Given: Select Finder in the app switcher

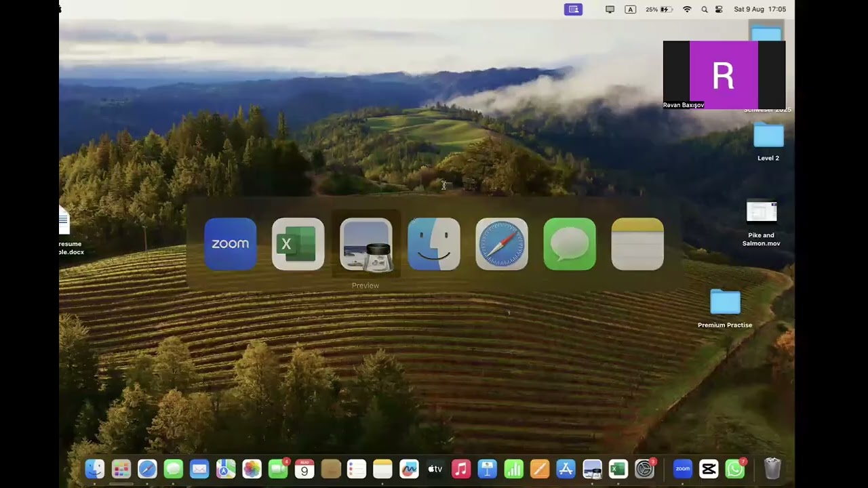Looking at the screenshot, I should [434, 244].
